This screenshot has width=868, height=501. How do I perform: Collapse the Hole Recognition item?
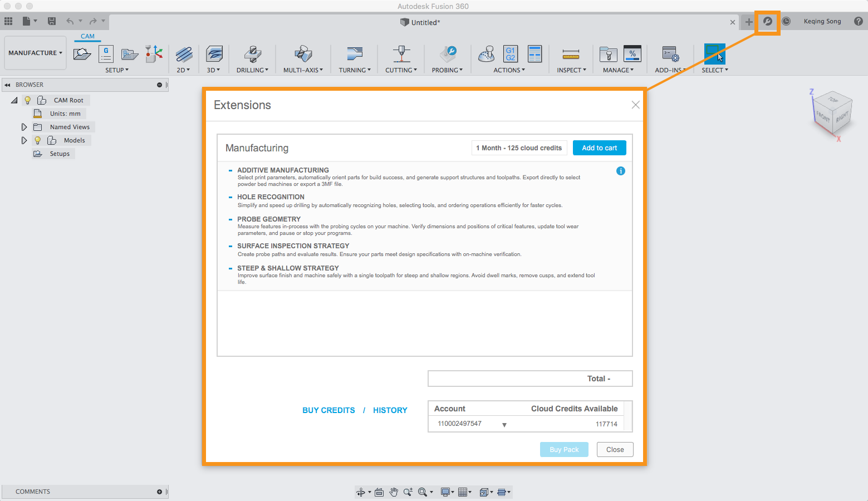[231, 197]
